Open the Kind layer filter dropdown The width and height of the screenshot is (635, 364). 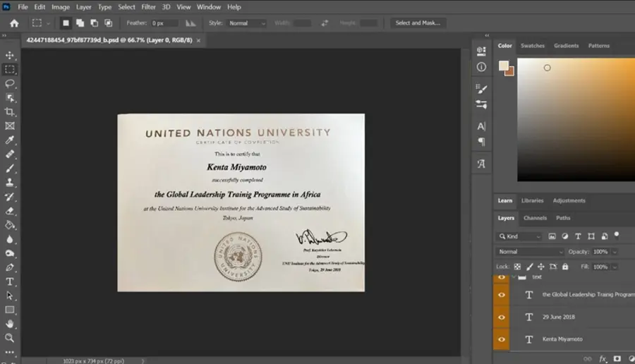pos(519,236)
